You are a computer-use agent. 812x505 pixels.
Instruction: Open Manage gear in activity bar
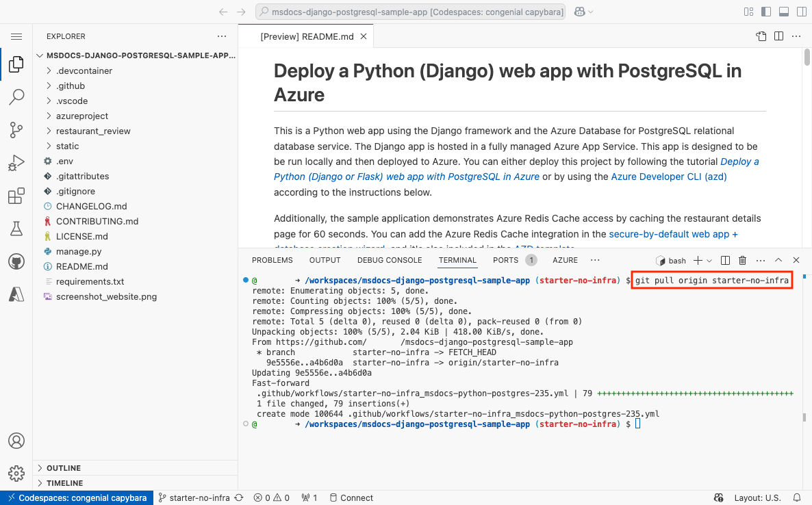point(16,473)
